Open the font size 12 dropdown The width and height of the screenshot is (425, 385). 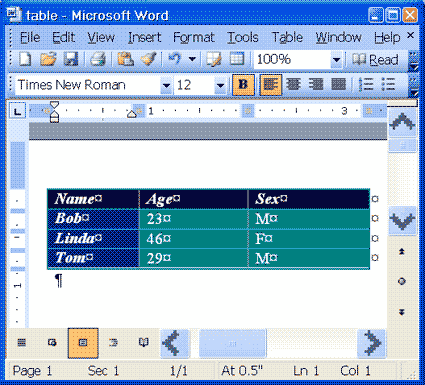(220, 86)
